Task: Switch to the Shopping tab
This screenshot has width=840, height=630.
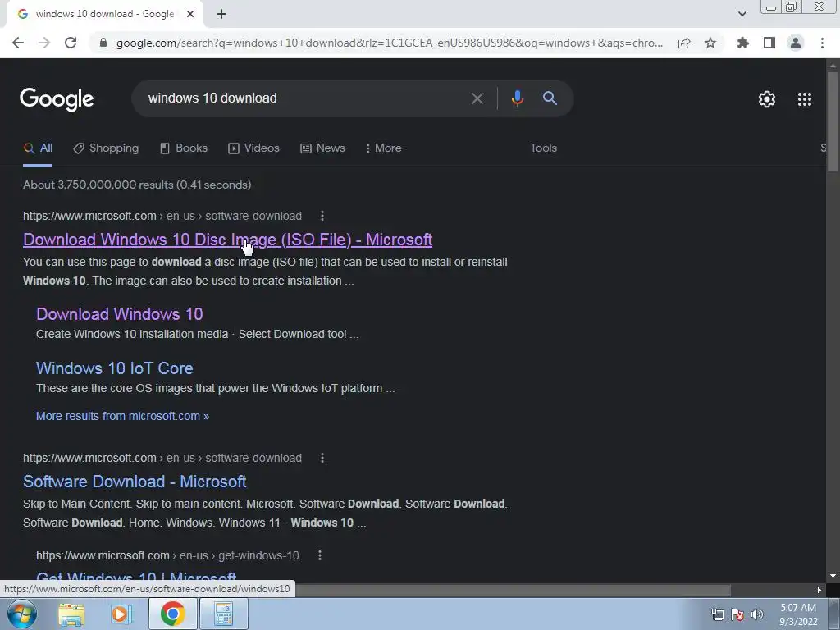Action: [106, 148]
